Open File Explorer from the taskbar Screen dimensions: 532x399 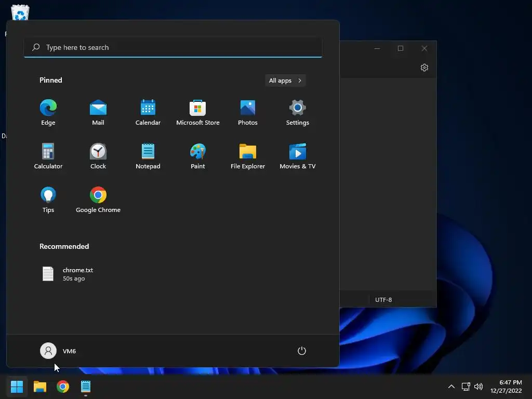39,387
